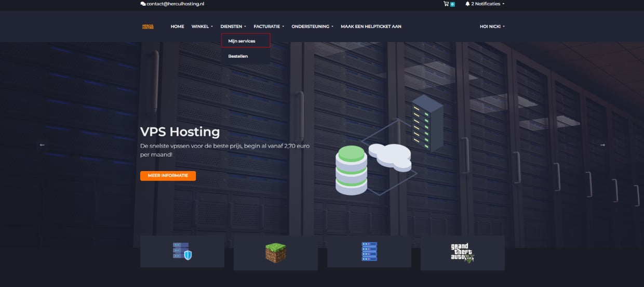This screenshot has width=644, height=287.
Task: Select the Grand Theft Auto V tile
Action: pos(462,253)
